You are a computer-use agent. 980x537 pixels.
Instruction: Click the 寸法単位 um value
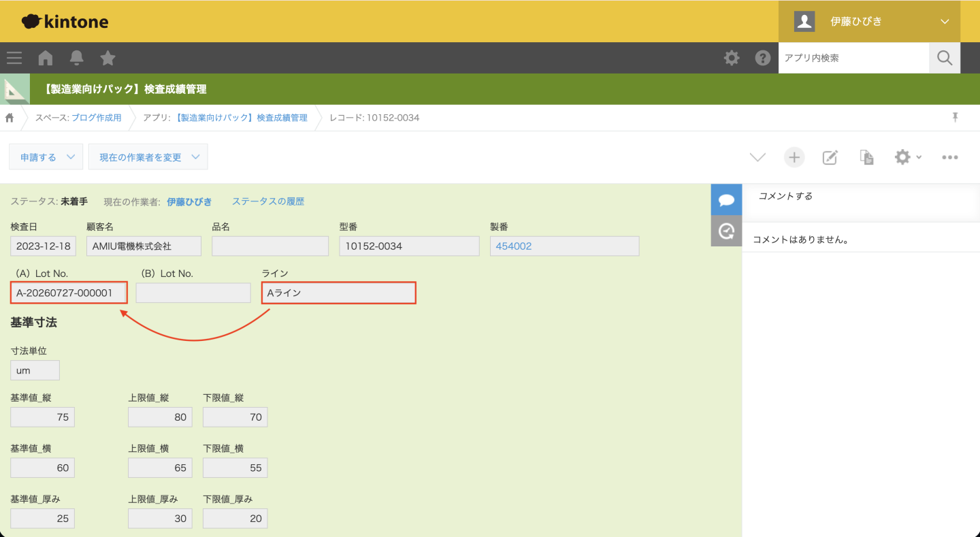[x=35, y=370]
